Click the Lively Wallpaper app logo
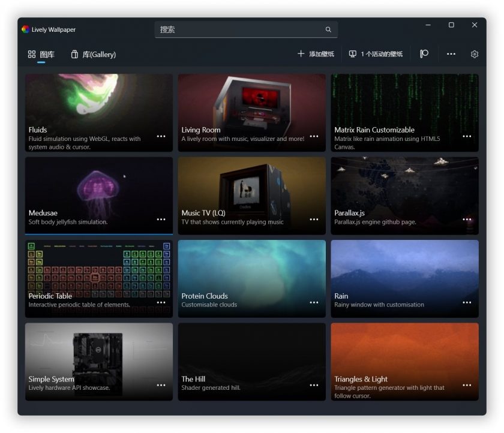This screenshot has height=433, width=504. (x=25, y=29)
